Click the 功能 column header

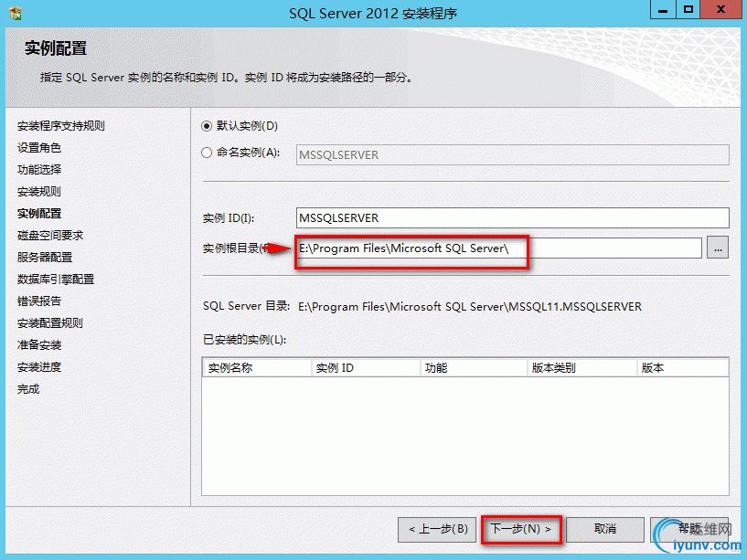click(x=474, y=367)
